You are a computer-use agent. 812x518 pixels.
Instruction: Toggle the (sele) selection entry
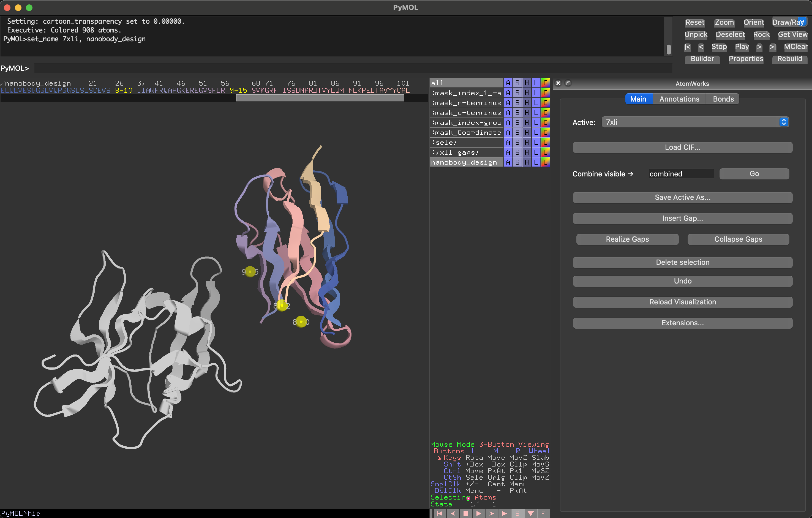[x=466, y=142]
